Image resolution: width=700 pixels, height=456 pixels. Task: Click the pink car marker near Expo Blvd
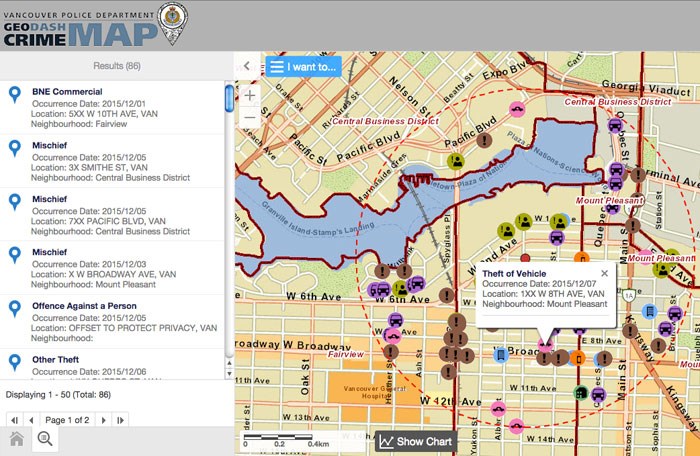(517, 109)
